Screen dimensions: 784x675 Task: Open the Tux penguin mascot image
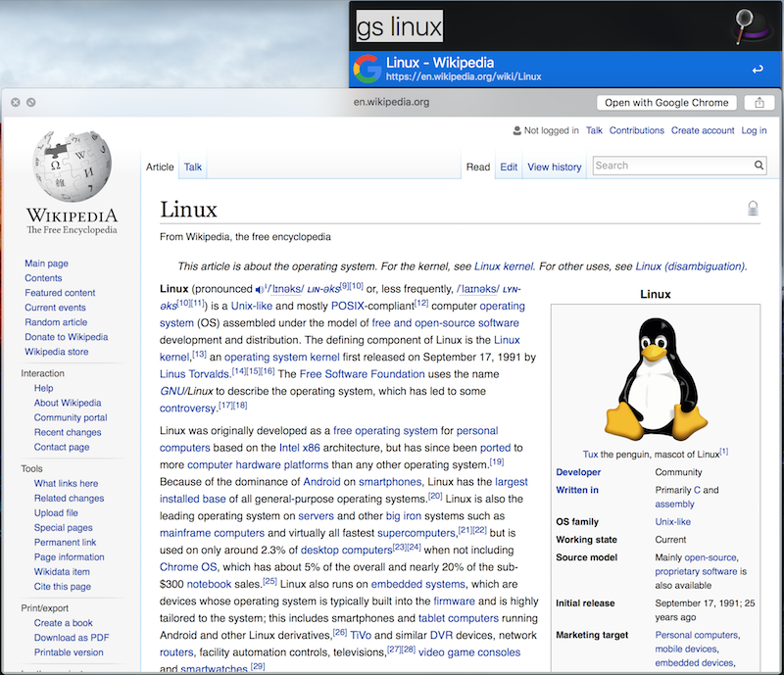[656, 379]
